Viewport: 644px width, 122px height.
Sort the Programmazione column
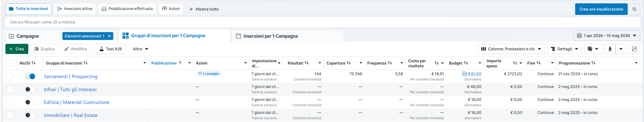(x=593, y=63)
